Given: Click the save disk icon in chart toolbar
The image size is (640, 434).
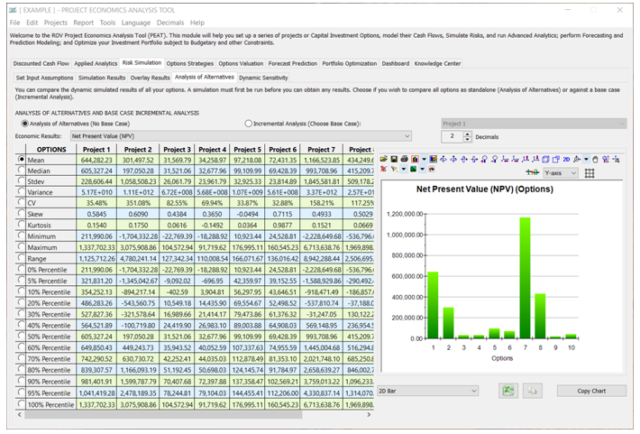Looking at the screenshot, I should pos(394,159).
